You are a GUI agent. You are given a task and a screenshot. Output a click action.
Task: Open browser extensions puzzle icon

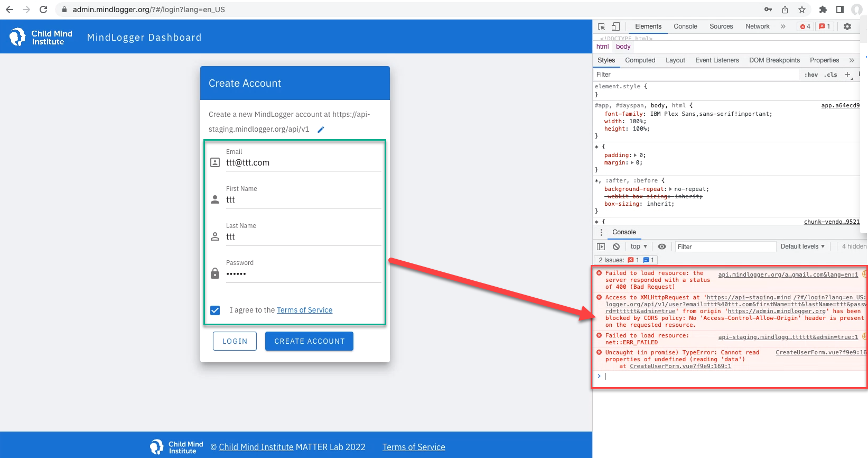(x=823, y=10)
